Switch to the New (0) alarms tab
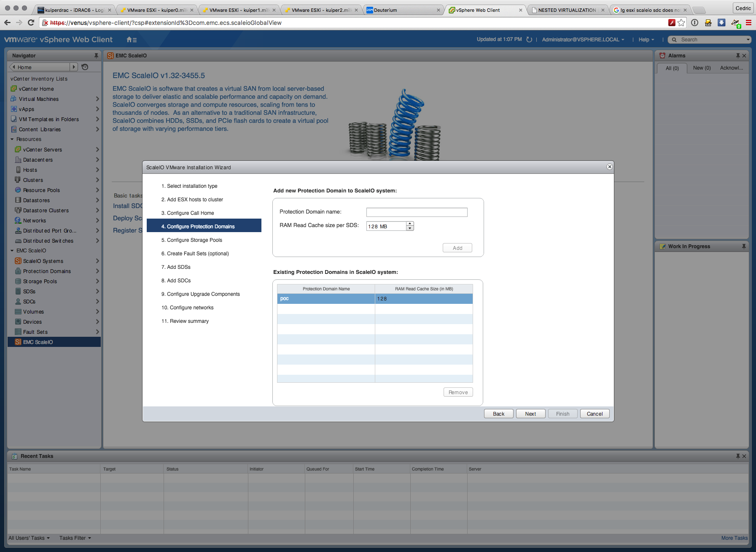Viewport: 756px width, 552px height. pyautogui.click(x=702, y=68)
